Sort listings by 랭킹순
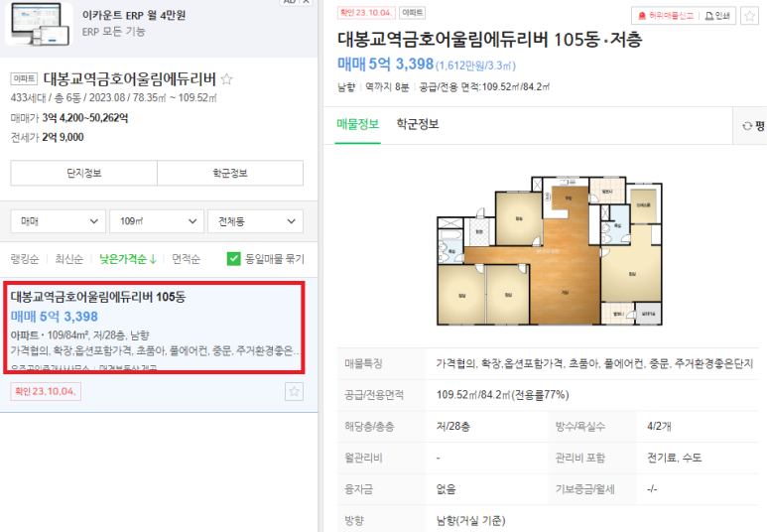 [25, 259]
